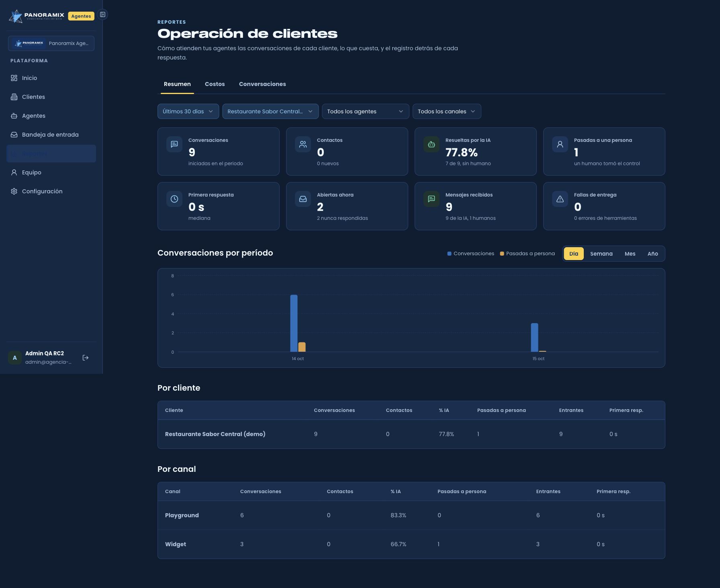720x588 pixels.
Task: Collapse the sidebar with the panel icon
Action: click(102, 14)
